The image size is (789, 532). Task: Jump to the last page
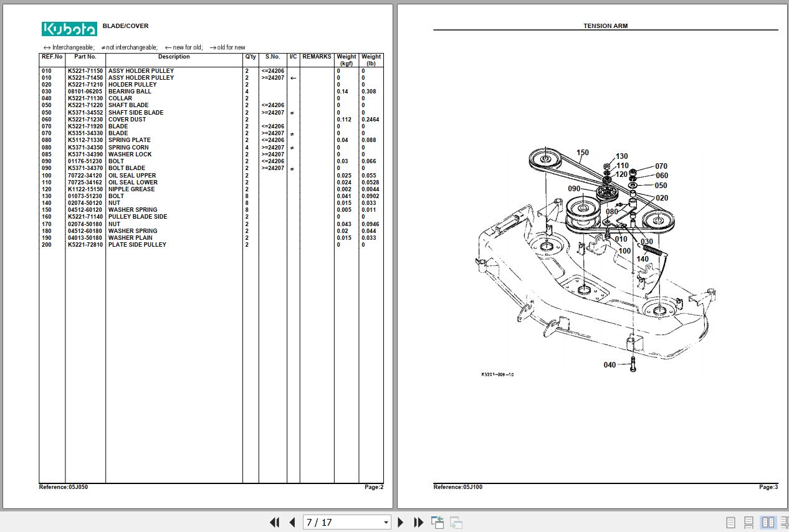418,522
